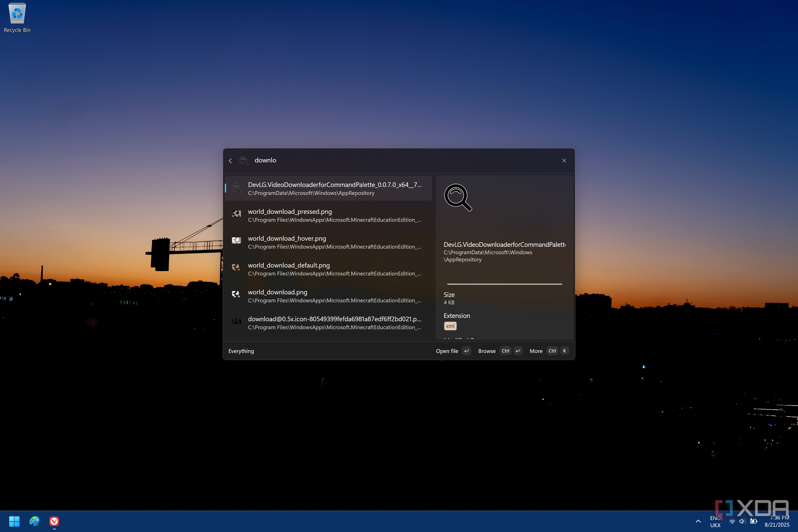Click the back arrow in Command Palette
The width and height of the screenshot is (798, 532).
pos(230,160)
